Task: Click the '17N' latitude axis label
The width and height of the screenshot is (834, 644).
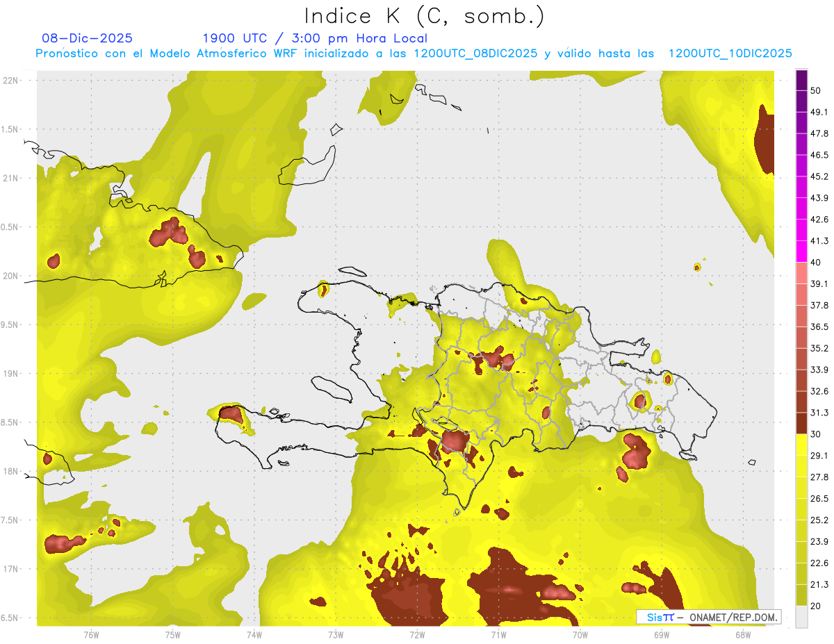Action: (x=11, y=569)
